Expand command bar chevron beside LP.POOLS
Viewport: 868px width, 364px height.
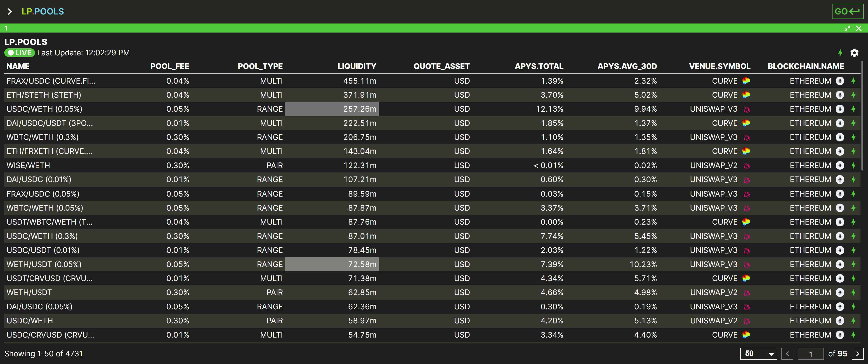coord(10,12)
